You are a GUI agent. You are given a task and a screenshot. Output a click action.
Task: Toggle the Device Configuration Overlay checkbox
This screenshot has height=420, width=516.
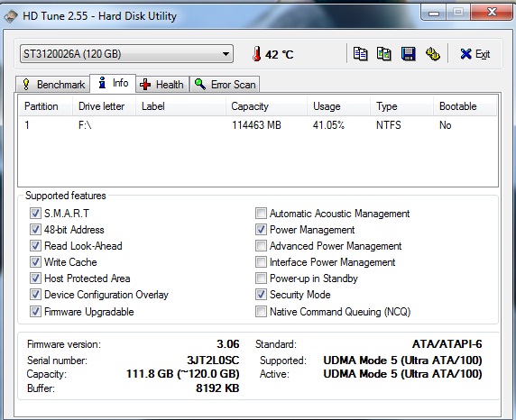(35, 295)
